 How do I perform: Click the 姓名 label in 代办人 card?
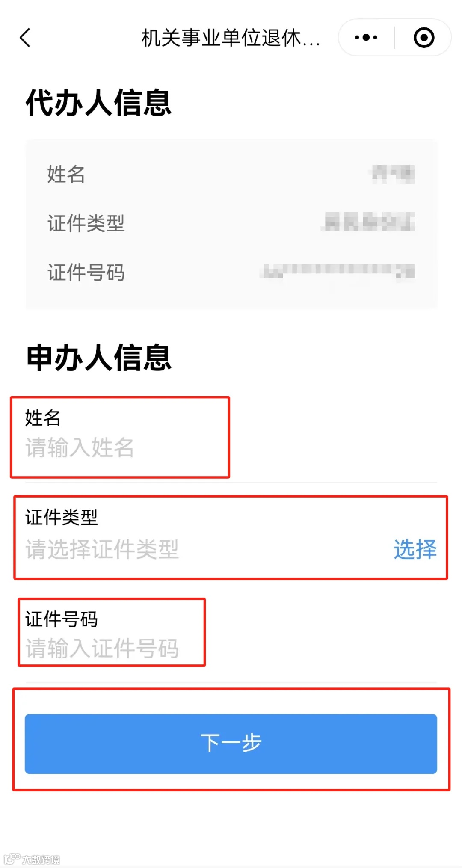pyautogui.click(x=66, y=174)
